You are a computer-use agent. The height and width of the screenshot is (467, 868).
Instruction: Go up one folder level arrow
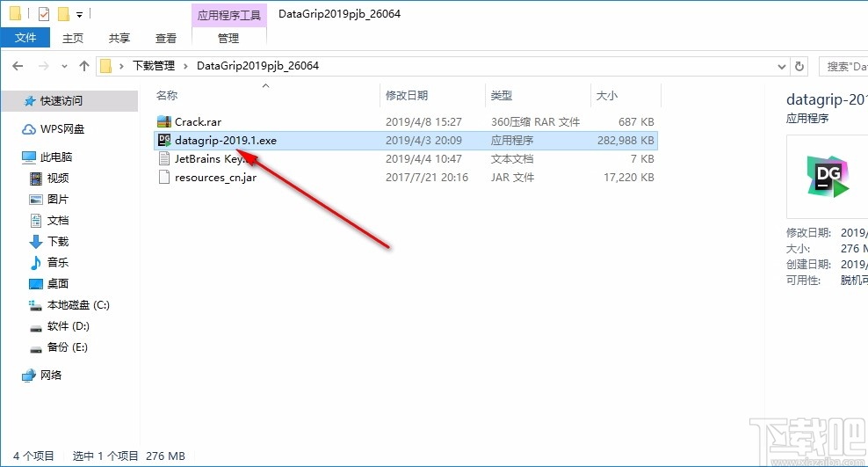pyautogui.click(x=84, y=66)
